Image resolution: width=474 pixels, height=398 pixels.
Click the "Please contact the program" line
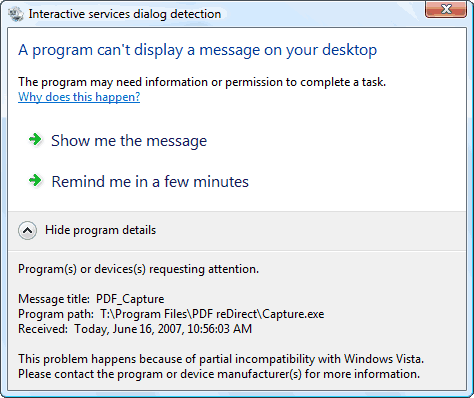click(219, 374)
